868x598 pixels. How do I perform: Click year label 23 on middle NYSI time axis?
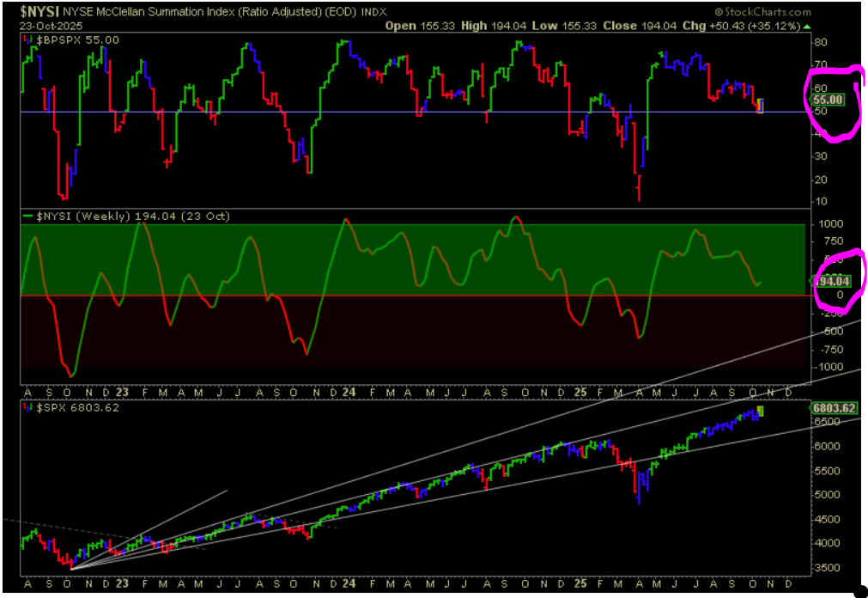click(122, 393)
